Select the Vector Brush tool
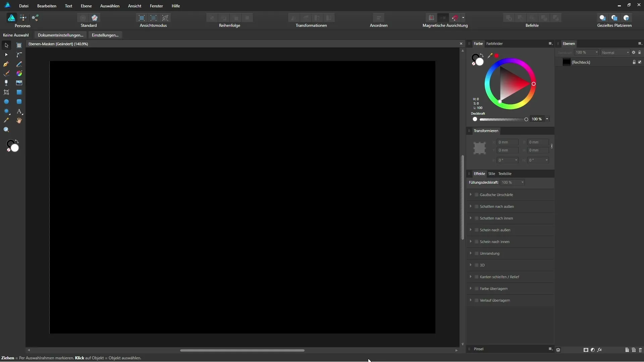 (x=6, y=73)
